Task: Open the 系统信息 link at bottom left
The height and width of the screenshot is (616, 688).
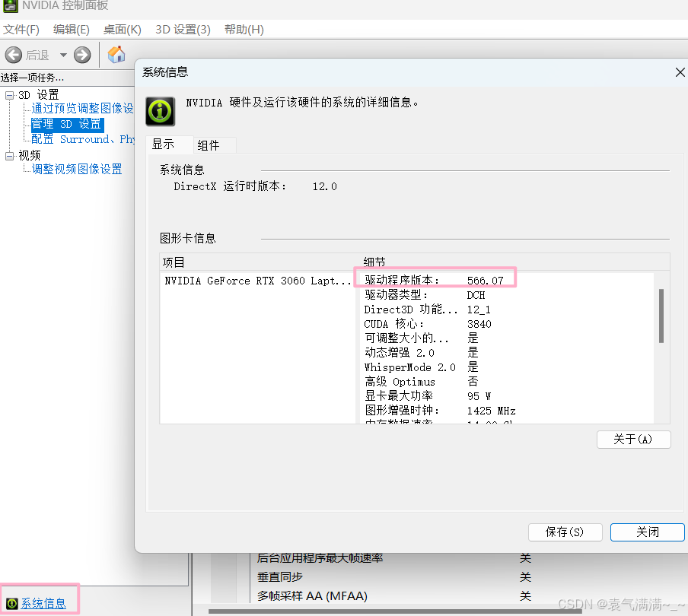Action: (x=43, y=603)
